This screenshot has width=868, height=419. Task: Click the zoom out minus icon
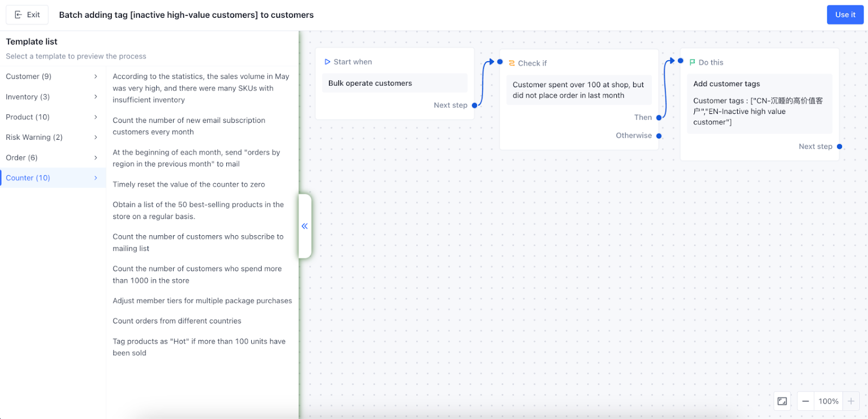click(x=806, y=401)
